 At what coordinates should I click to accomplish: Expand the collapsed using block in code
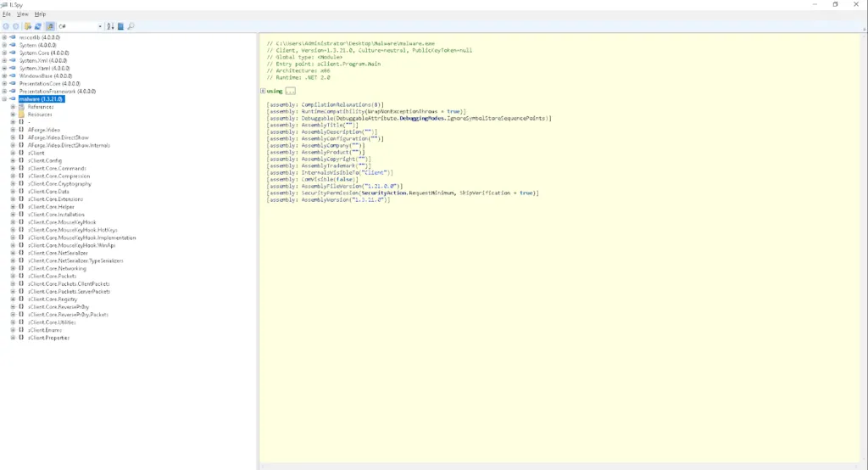pos(263,91)
